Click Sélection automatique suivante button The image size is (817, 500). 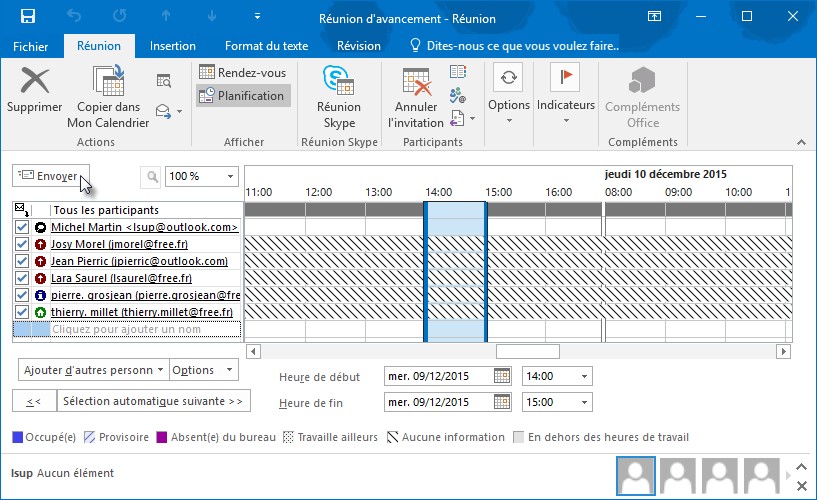[153, 401]
